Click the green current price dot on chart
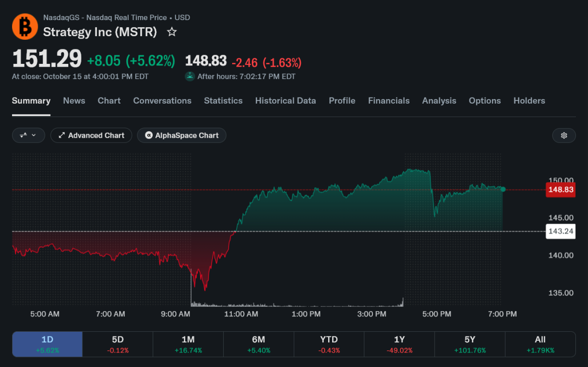Viewport: 588px width, 367px height. click(503, 190)
